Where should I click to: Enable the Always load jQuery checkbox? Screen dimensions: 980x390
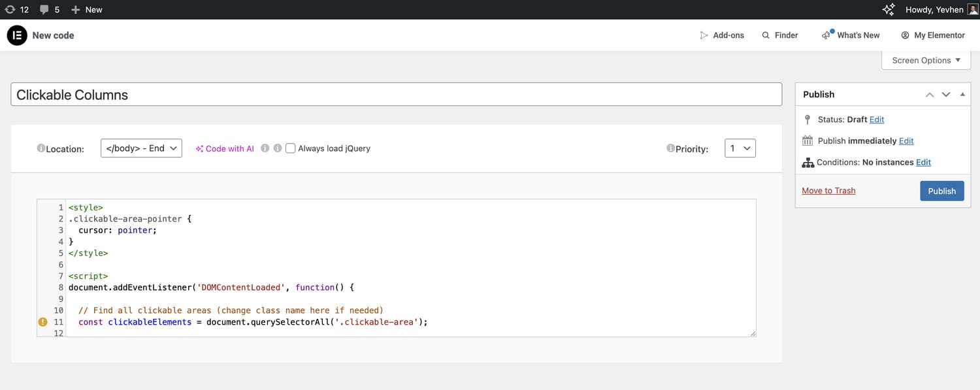click(291, 148)
